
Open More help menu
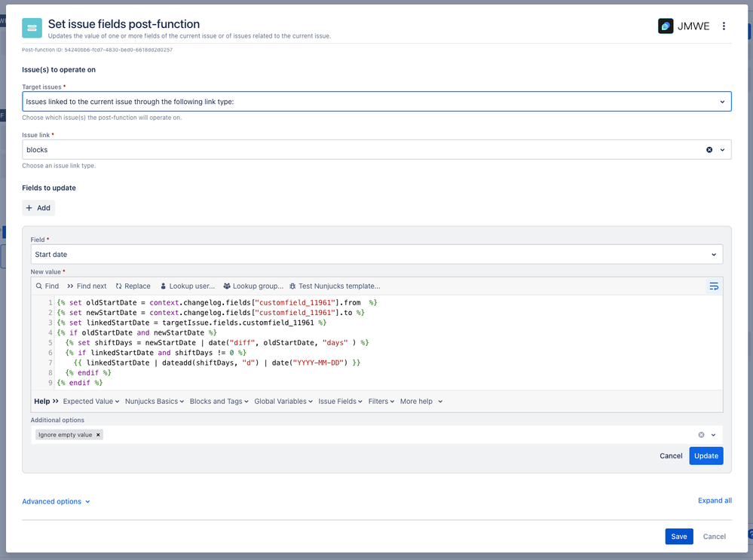click(421, 402)
